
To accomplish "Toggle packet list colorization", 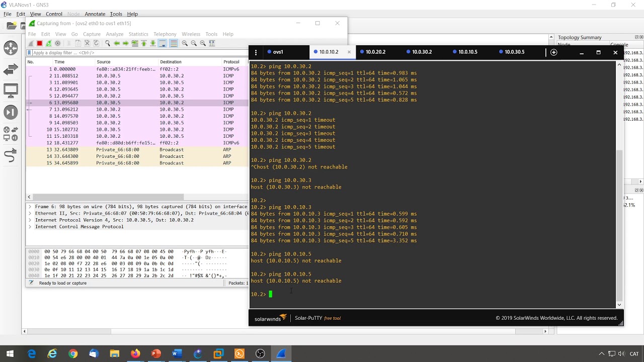I will click(x=174, y=43).
